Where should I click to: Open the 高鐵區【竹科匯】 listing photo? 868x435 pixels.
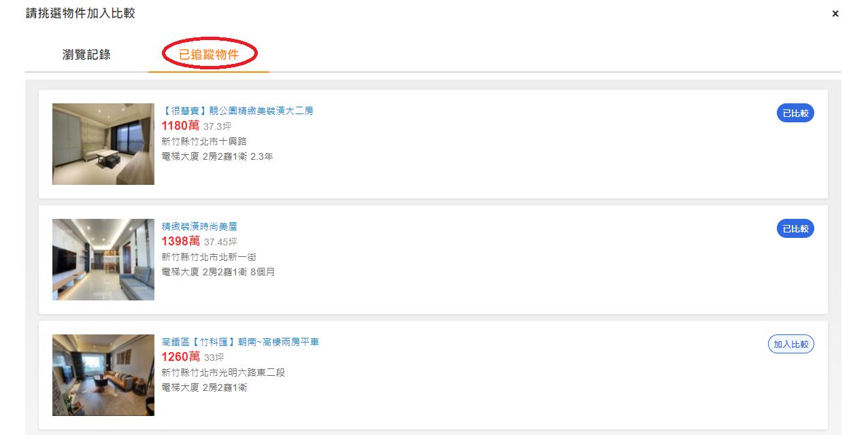103,375
